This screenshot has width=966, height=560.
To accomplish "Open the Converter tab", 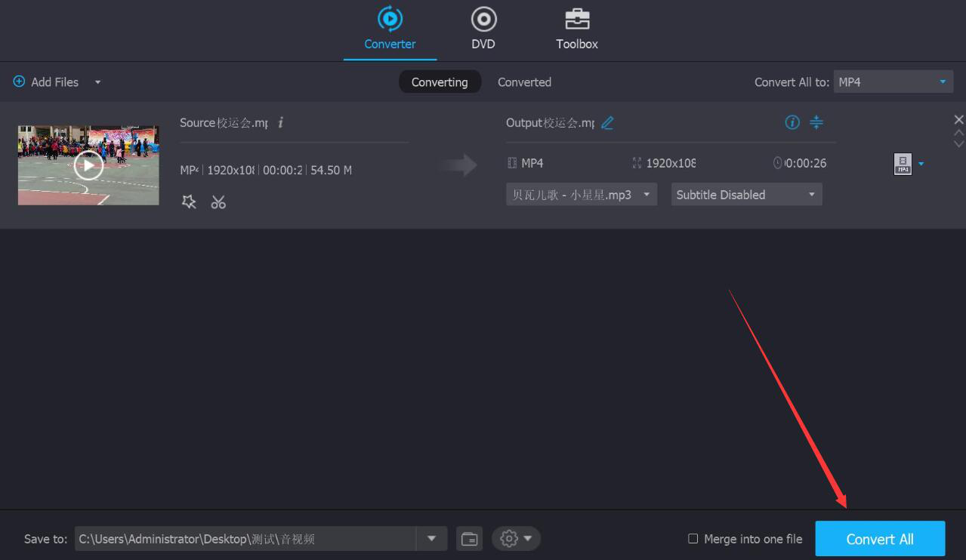I will pyautogui.click(x=390, y=29).
